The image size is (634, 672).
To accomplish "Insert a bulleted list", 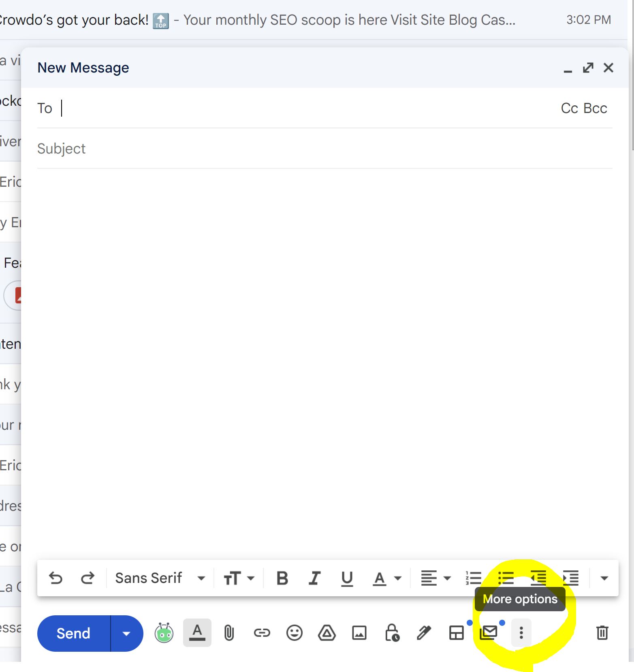I will [x=506, y=578].
